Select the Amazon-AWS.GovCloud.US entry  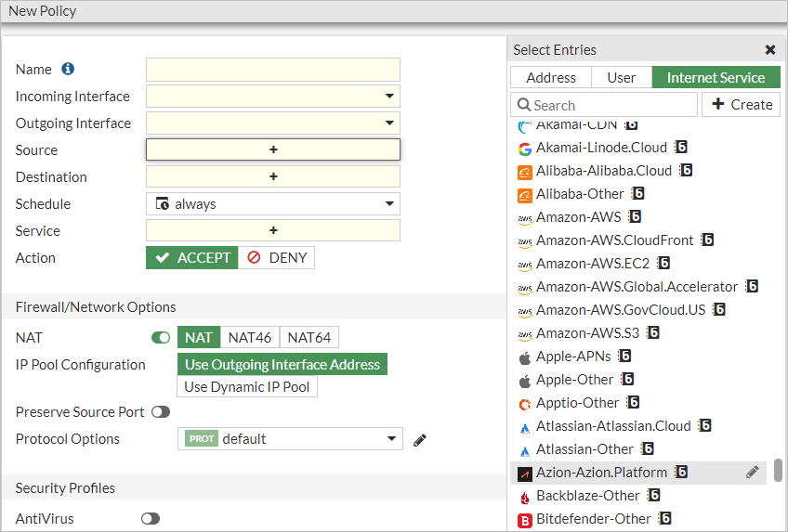pos(638,310)
